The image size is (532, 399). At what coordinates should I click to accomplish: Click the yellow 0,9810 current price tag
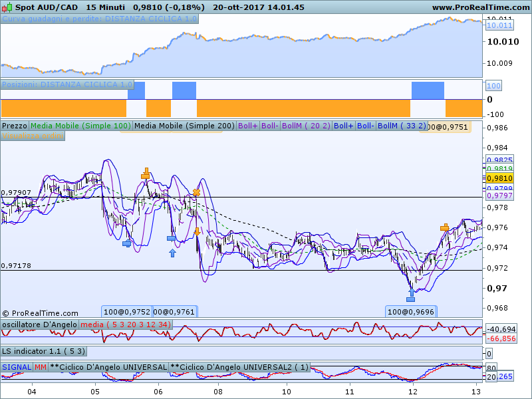499,178
